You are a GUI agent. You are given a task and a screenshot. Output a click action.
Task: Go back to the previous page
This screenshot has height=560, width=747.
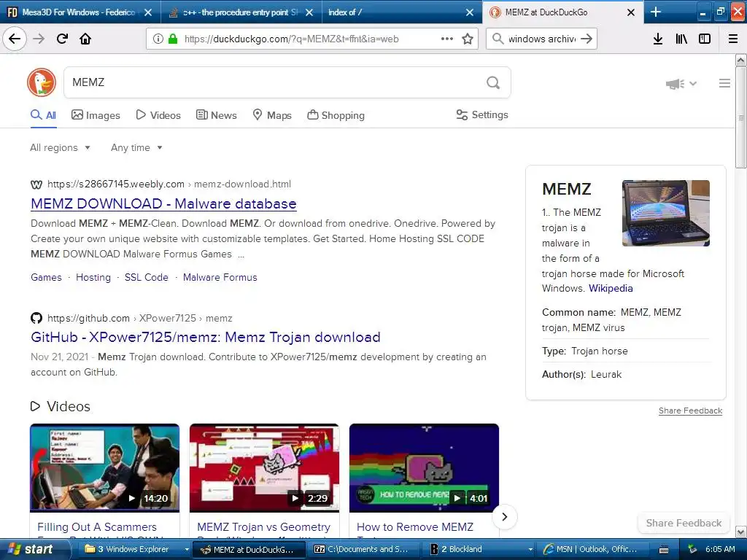(15, 39)
